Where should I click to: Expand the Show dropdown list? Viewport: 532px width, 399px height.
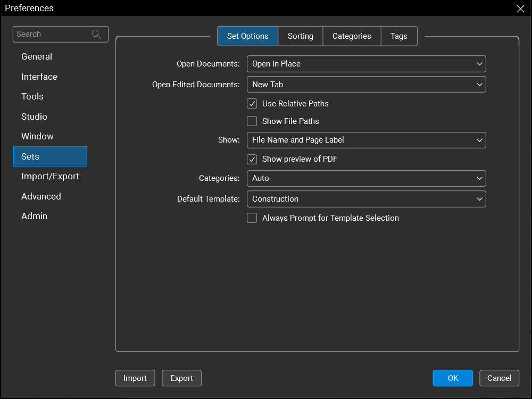point(366,140)
